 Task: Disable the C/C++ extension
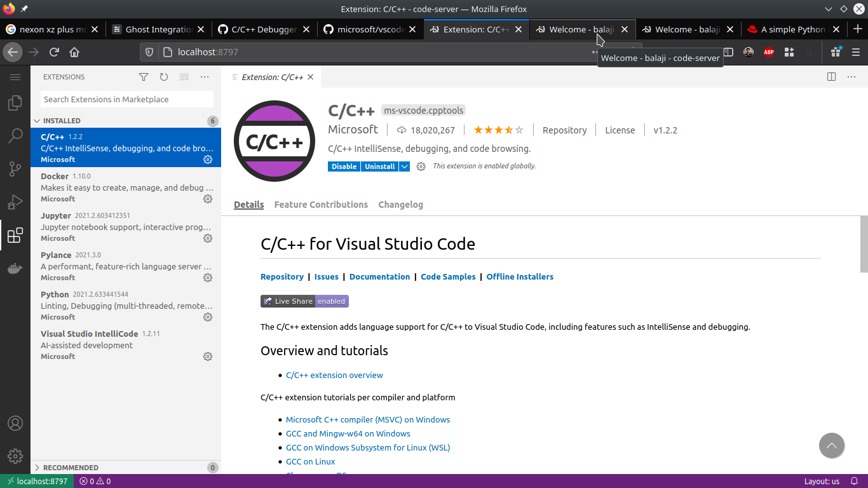pos(344,166)
